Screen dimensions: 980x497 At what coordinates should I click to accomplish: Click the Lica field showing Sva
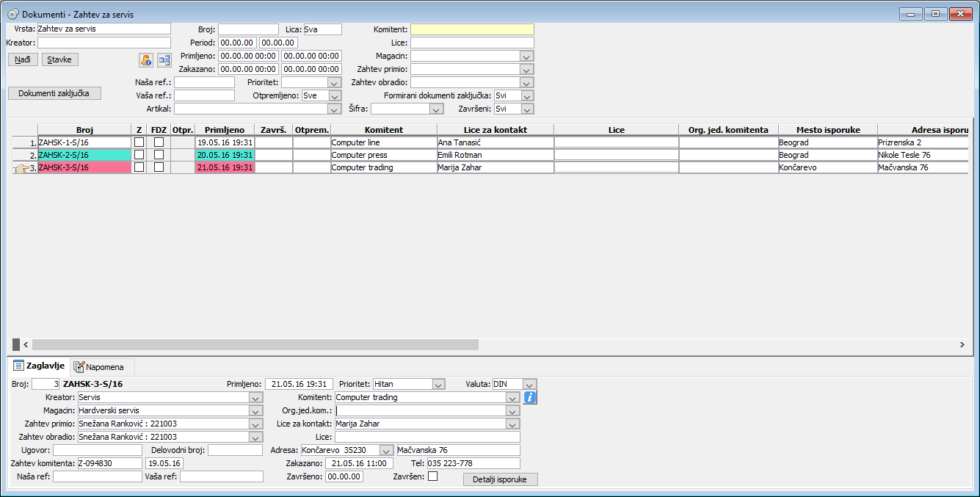322,29
